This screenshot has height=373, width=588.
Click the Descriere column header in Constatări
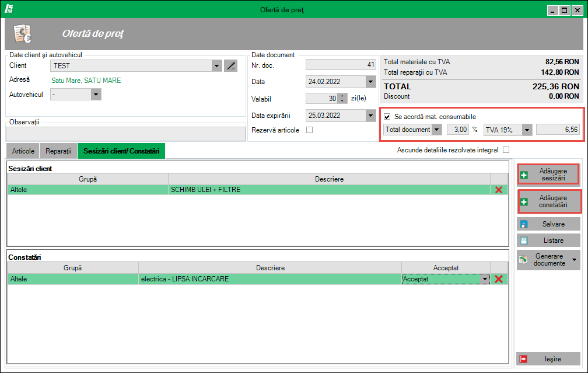point(270,268)
